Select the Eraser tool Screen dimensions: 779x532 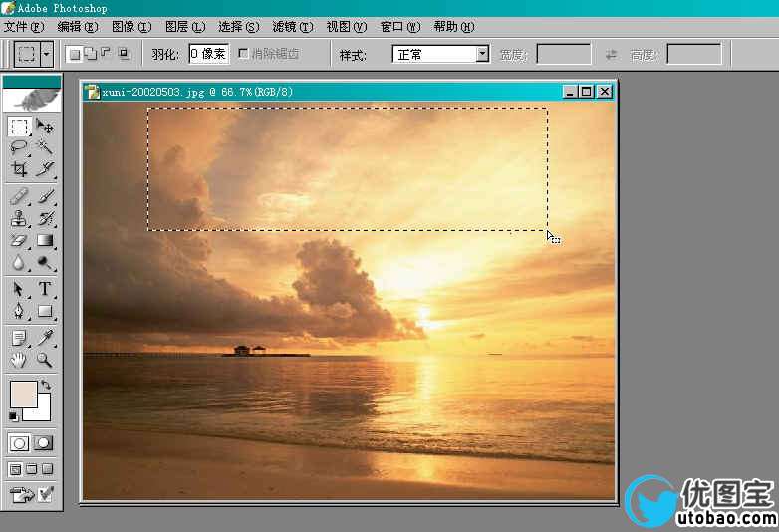pyautogui.click(x=19, y=240)
